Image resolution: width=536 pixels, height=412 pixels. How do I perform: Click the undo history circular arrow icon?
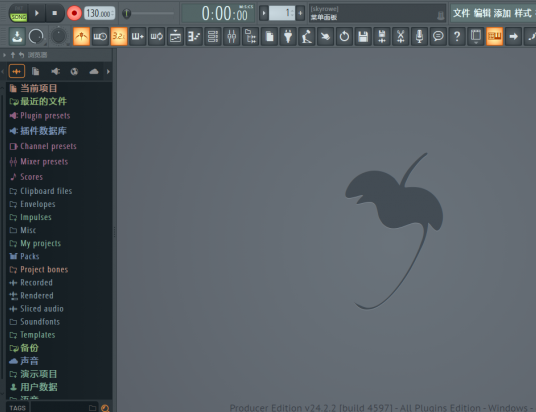345,36
